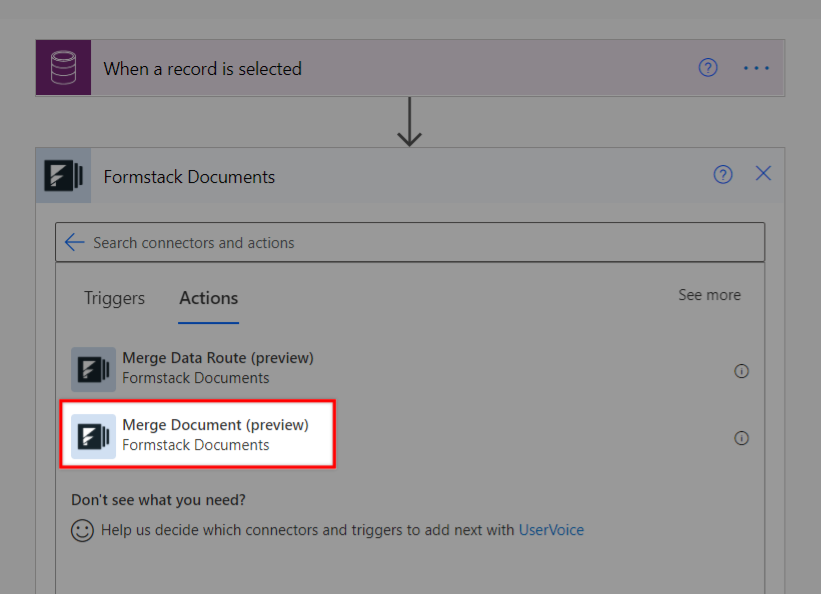The width and height of the screenshot is (821, 594).
Task: Click the smiley face feedback icon
Action: point(82,531)
